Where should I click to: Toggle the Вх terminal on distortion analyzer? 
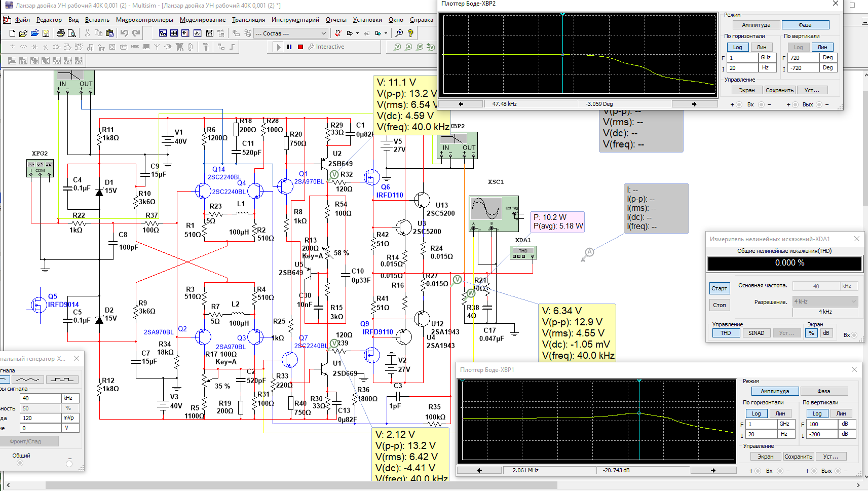(854, 335)
